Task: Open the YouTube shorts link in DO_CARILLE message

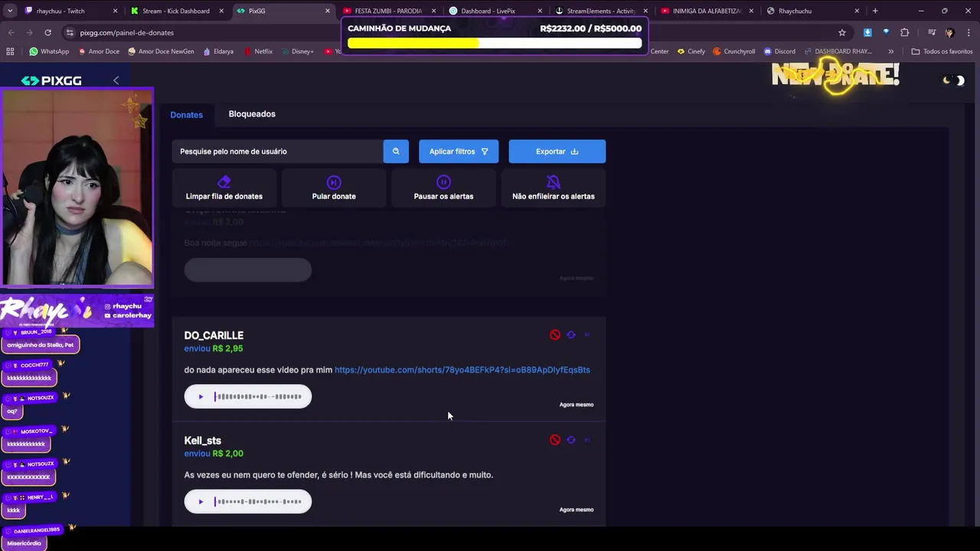Action: tap(462, 370)
